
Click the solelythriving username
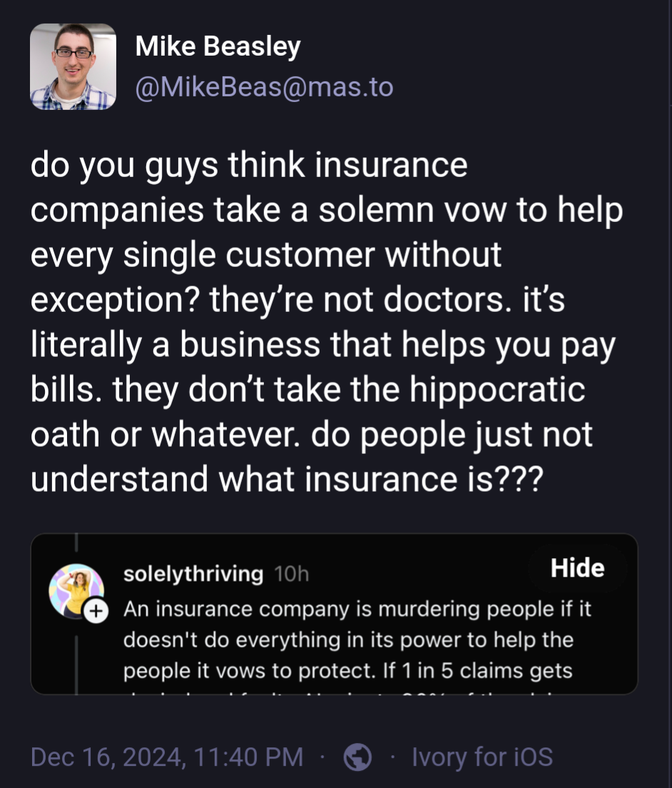193,574
